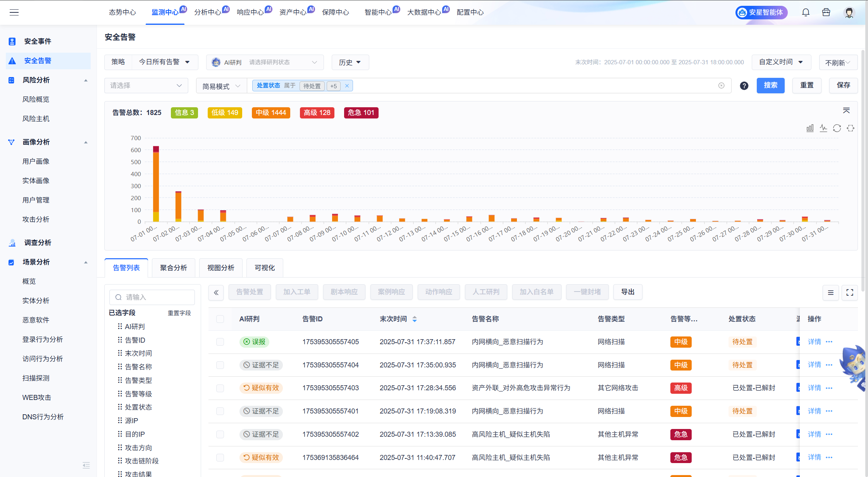Open the help question mark icon
The width and height of the screenshot is (868, 477).
coord(744,86)
